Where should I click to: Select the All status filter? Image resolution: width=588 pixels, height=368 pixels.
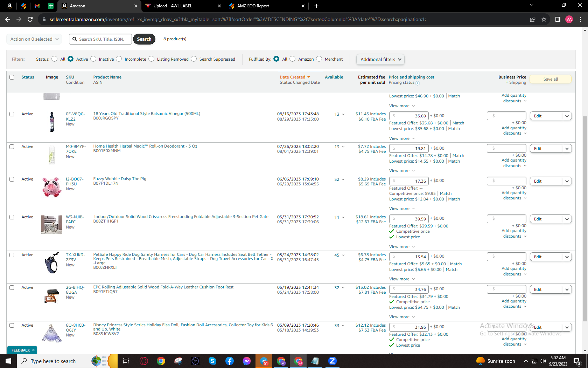pos(54,59)
